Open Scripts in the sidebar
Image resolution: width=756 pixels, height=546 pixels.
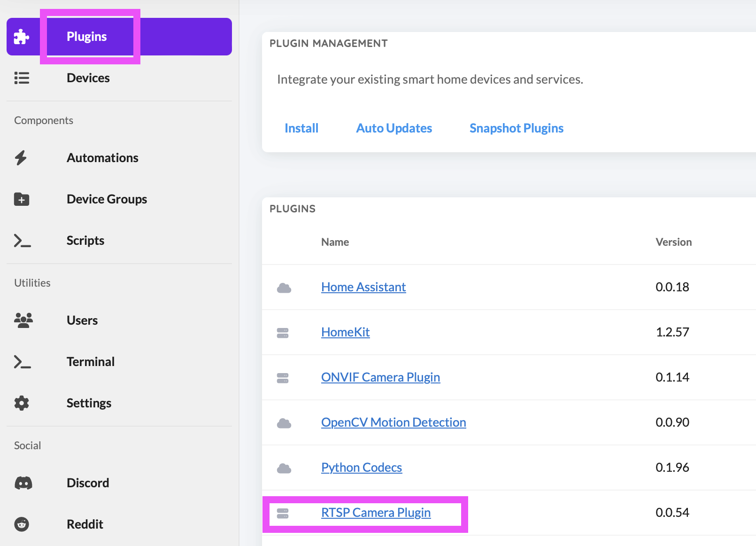(119, 241)
